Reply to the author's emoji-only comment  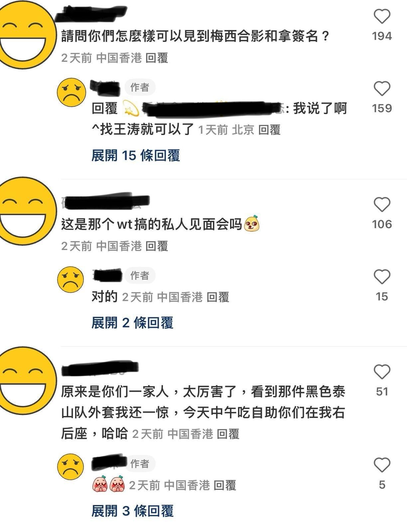coord(225,485)
